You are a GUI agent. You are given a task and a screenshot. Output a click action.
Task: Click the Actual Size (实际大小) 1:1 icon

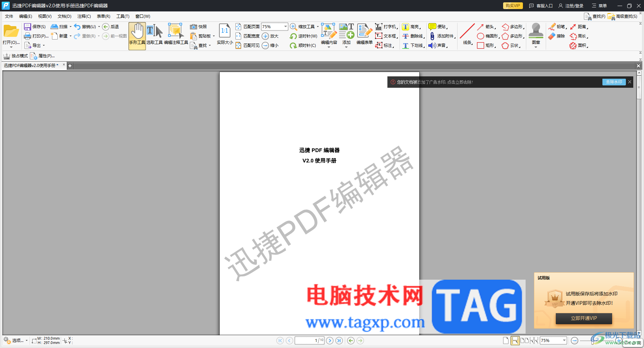225,31
